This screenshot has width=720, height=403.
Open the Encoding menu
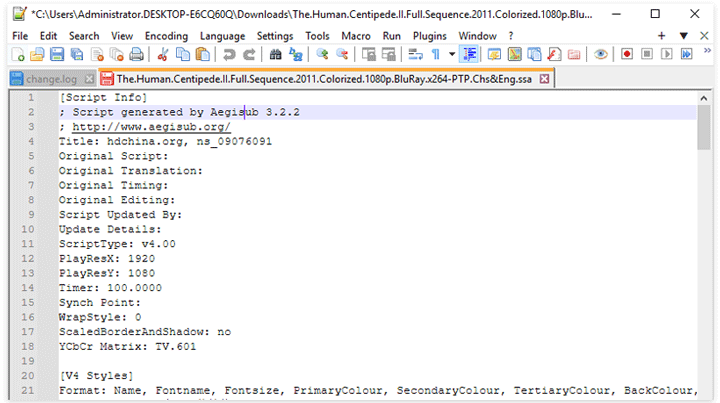tap(166, 36)
